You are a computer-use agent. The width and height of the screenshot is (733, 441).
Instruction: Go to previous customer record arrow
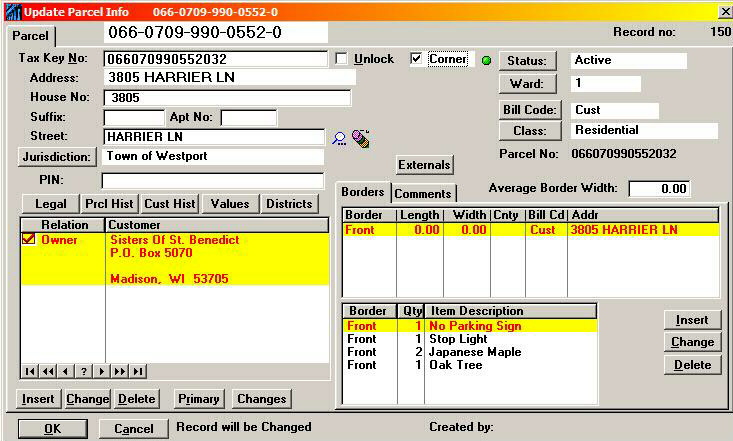66,371
